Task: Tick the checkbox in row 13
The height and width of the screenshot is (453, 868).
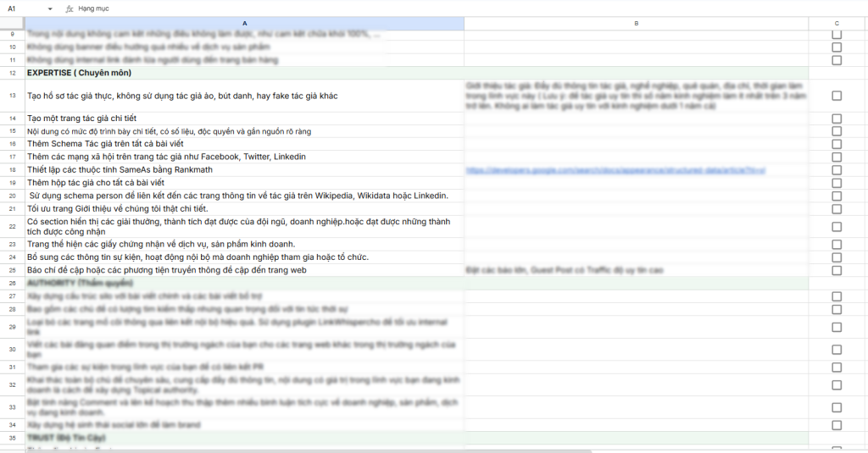Action: pyautogui.click(x=837, y=96)
